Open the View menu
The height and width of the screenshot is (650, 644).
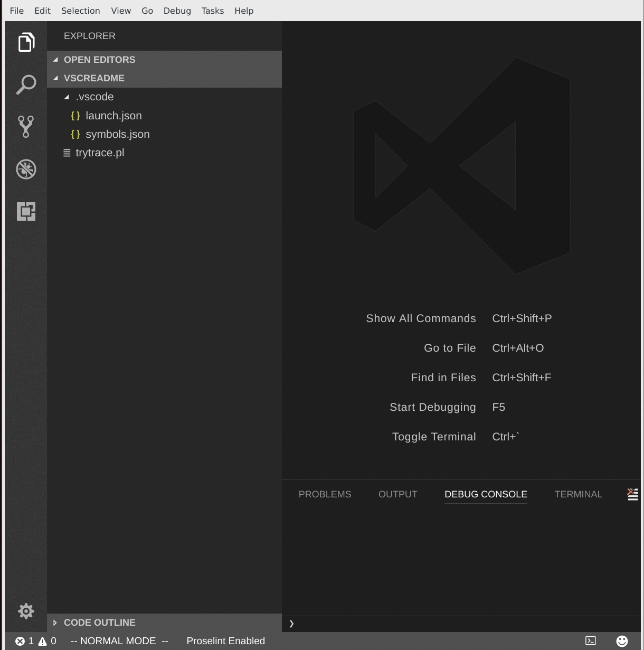pyautogui.click(x=121, y=11)
